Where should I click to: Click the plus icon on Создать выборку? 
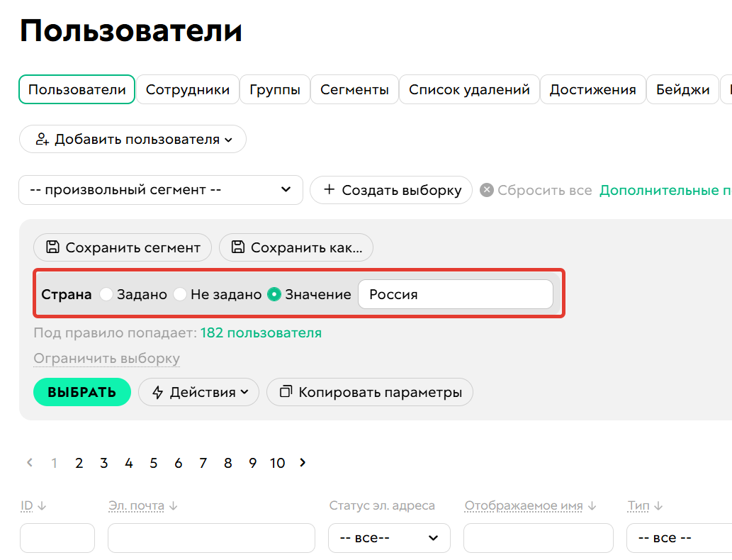[329, 190]
